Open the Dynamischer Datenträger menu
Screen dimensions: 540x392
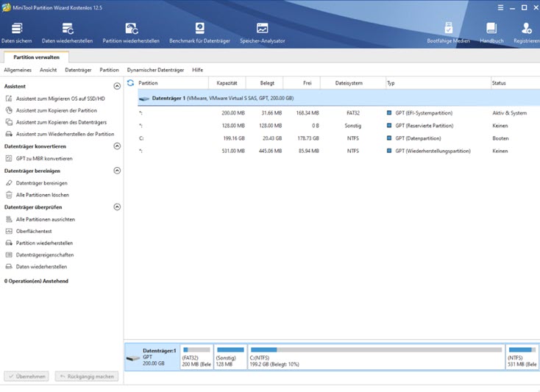(x=155, y=70)
